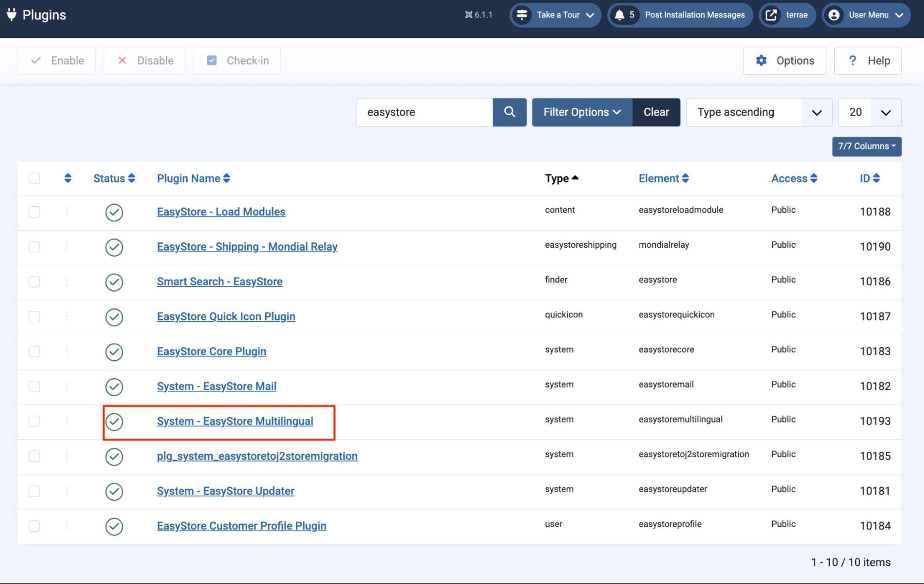The width and height of the screenshot is (924, 584).
Task: Click drag handle for System - EasyStore Updater row
Action: [x=67, y=491]
